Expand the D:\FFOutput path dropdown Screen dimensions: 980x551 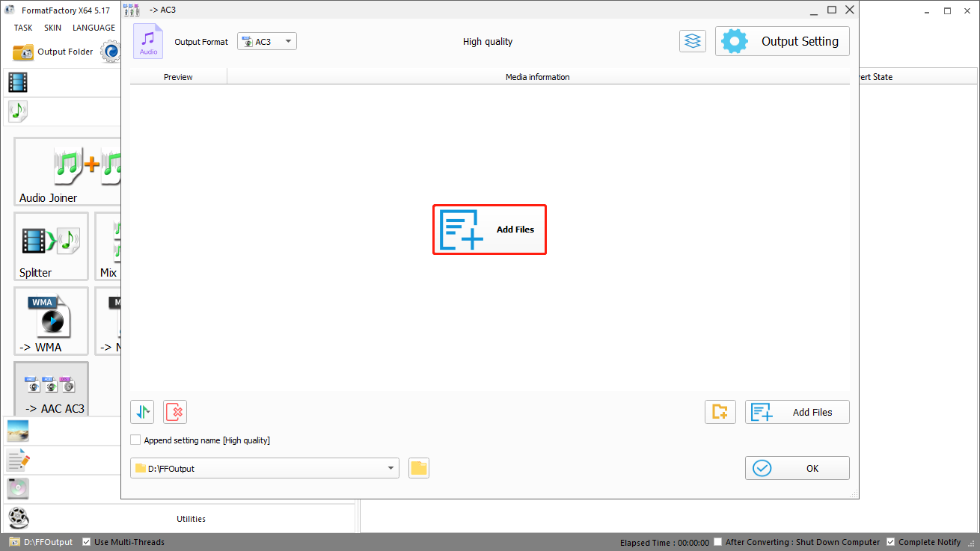pyautogui.click(x=265, y=469)
